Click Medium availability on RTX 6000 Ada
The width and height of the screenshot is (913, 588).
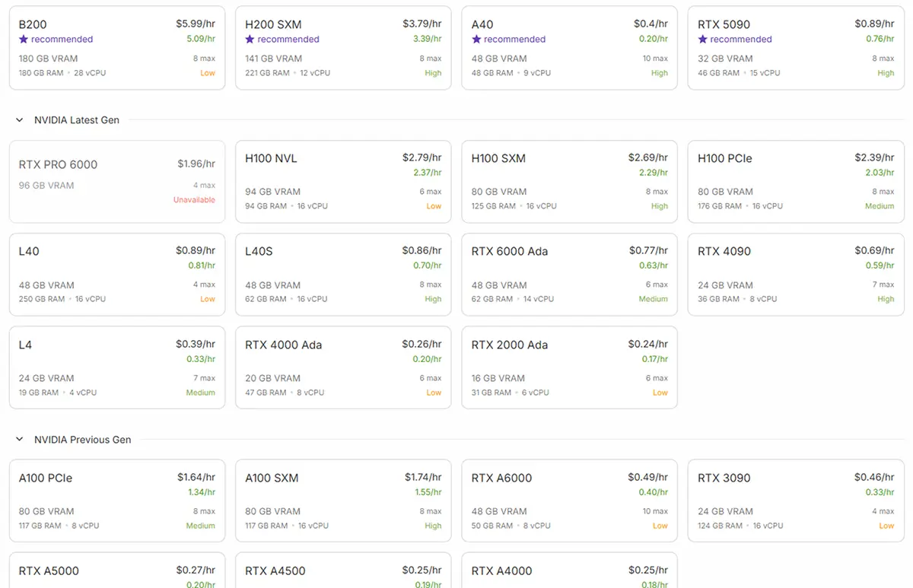coord(654,300)
